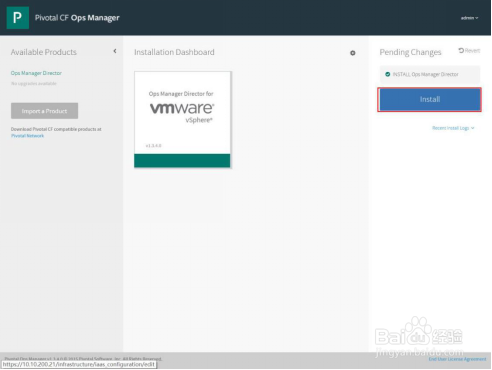Collapse the Available Products sidebar
This screenshot has height=370, width=492.
pyautogui.click(x=115, y=51)
